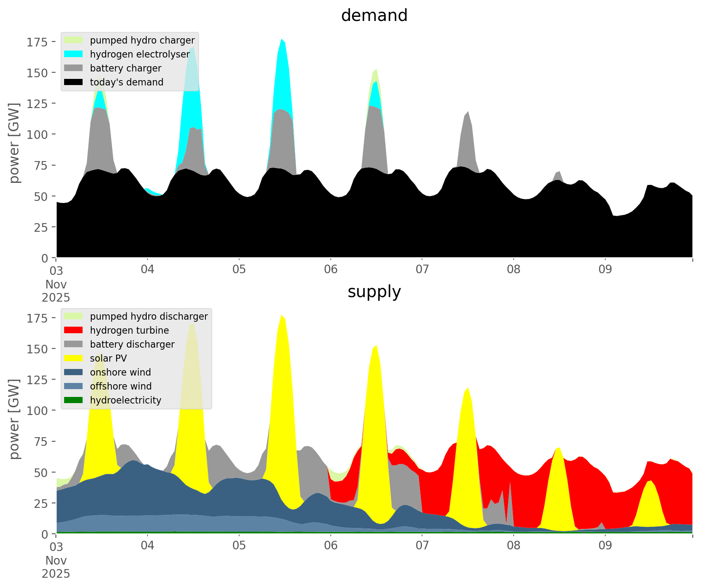Click the black today's demand legend swatch
Screen dimensions: 701x588
point(74,82)
